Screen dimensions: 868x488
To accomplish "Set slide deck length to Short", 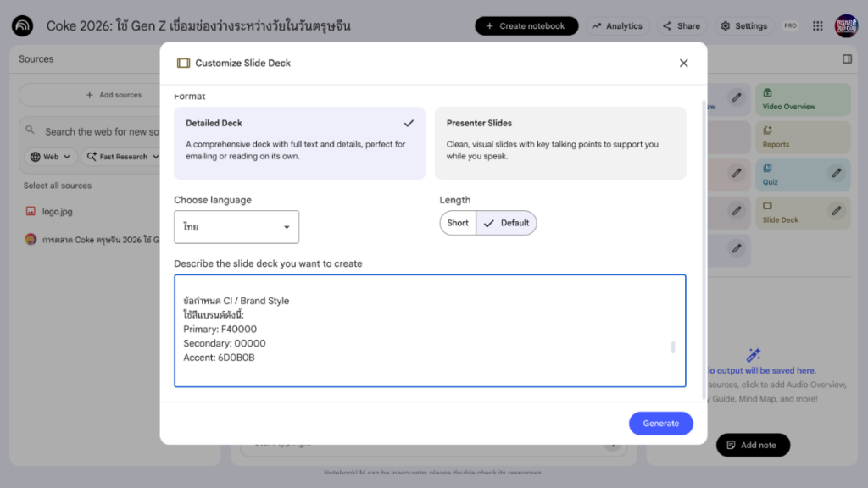I will pos(457,223).
